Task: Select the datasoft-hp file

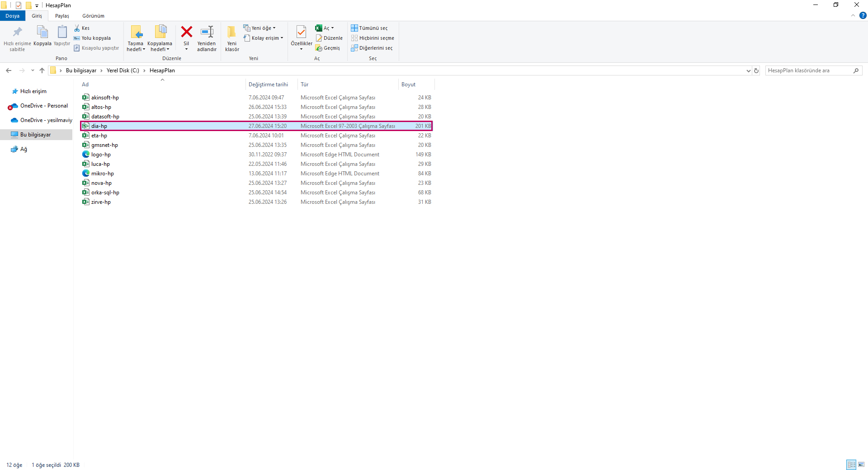Action: pyautogui.click(x=256, y=117)
